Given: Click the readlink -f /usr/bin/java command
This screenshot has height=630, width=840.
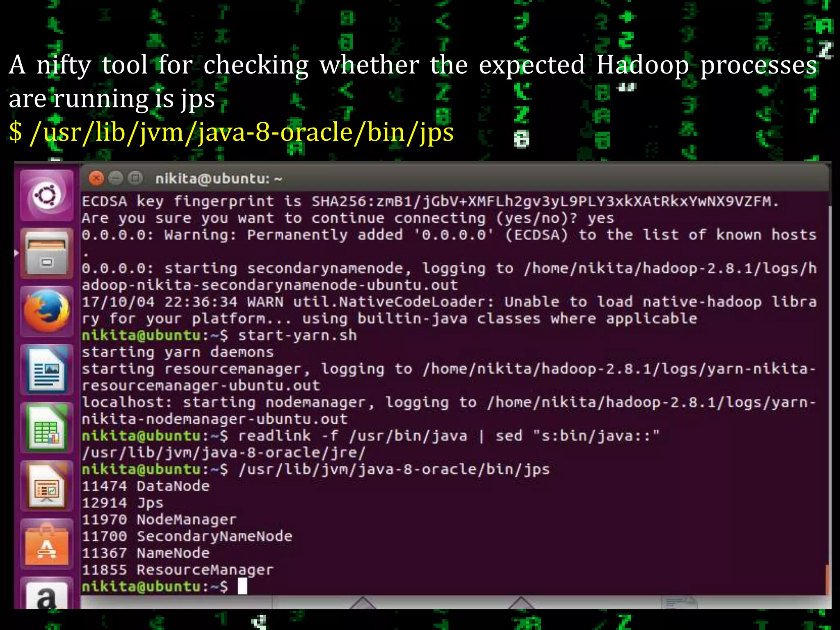Looking at the screenshot, I should coord(449,436).
